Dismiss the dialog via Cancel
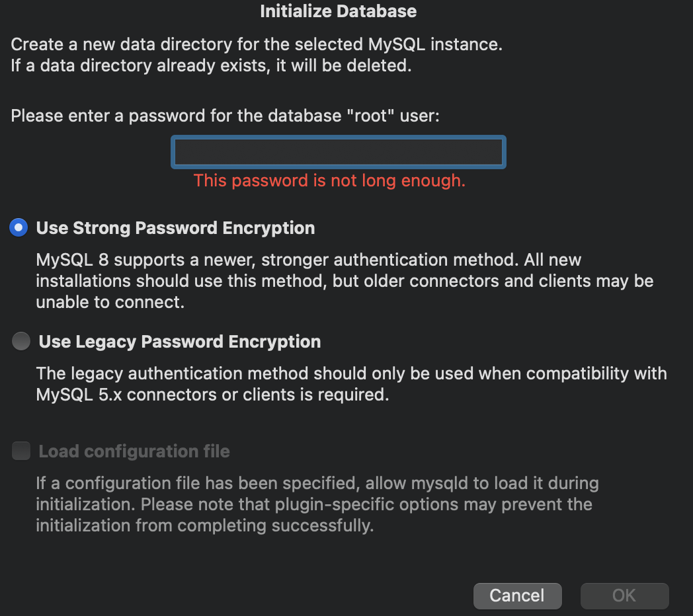 pos(517,596)
